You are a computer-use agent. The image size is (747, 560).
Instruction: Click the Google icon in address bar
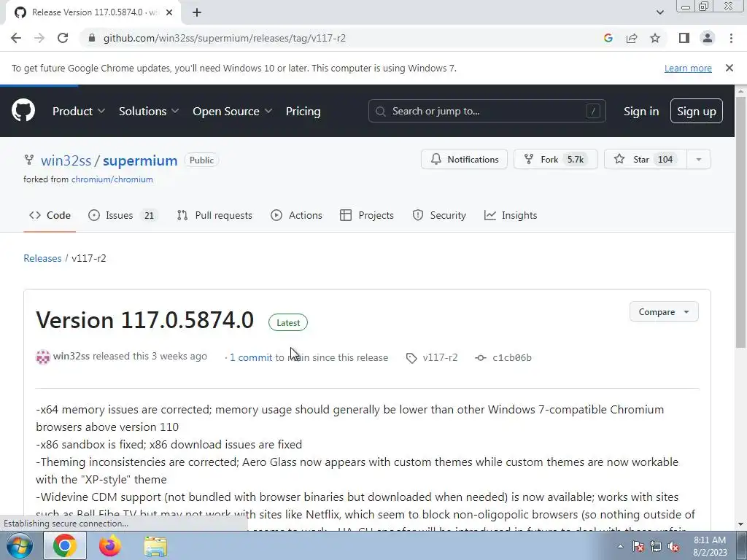point(608,38)
